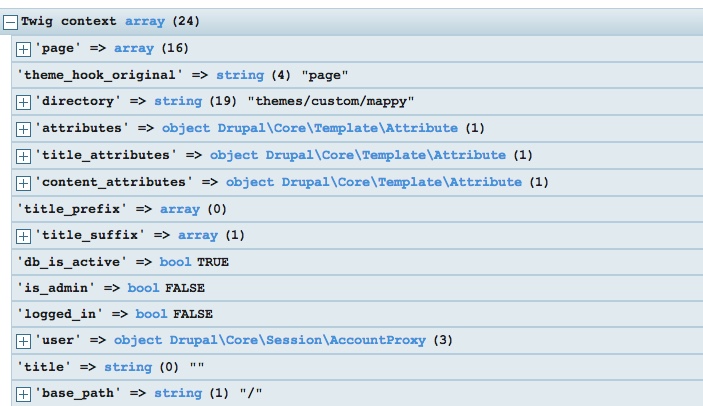Select the 'theme_hook_original' row text
Viewport: 703px width, 406px height.
182,75
